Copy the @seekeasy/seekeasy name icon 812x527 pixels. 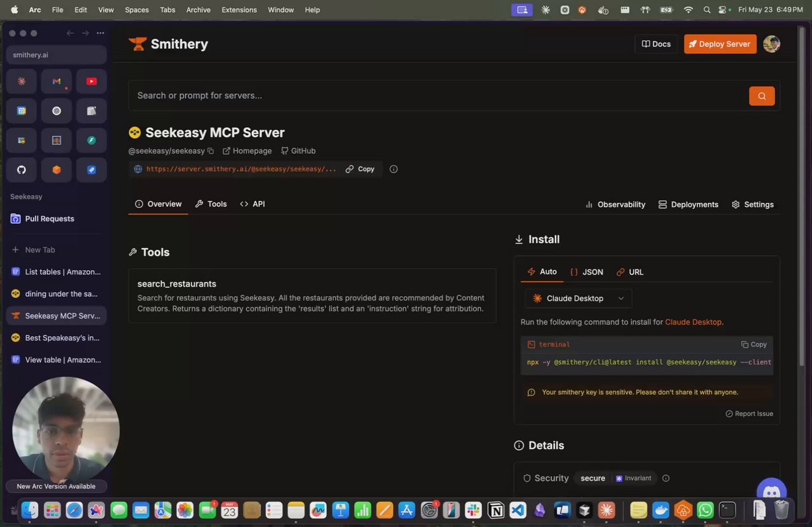coord(211,151)
